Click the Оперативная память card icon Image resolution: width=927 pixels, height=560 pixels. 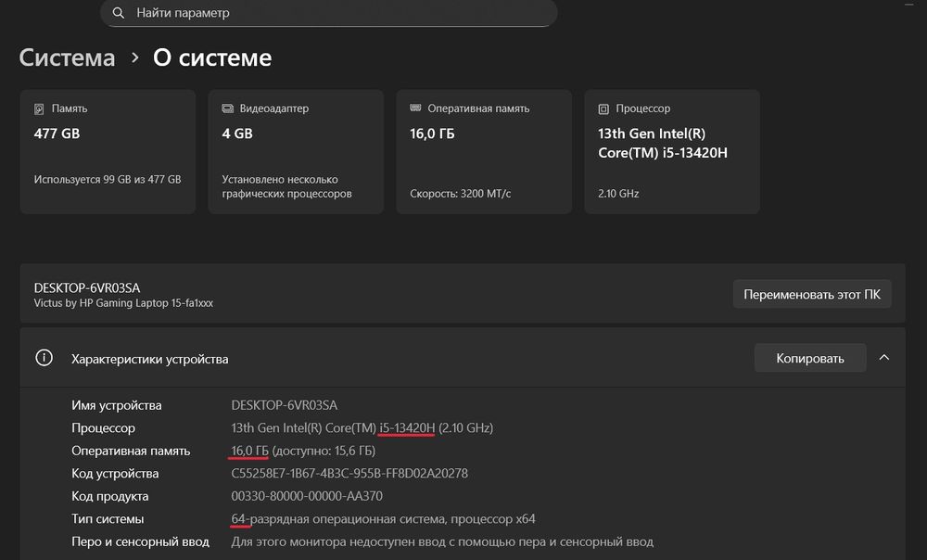point(415,108)
